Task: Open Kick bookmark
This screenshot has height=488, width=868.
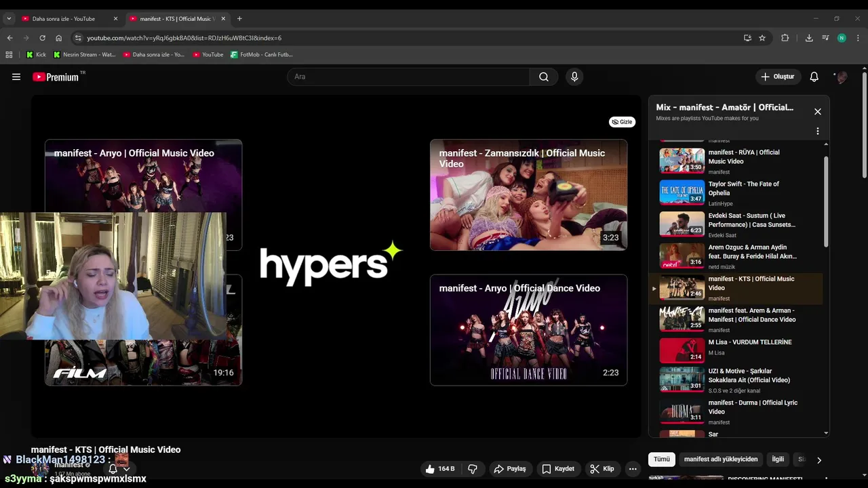Action: [x=37, y=54]
